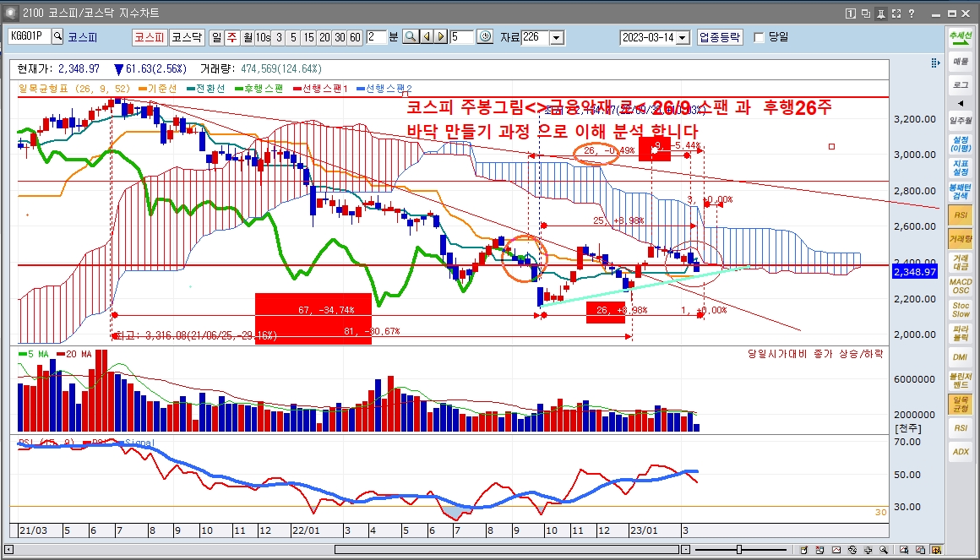Viewport: 980px width, 560px height.
Task: Select the 월 monthly period tab
Action: click(247, 37)
